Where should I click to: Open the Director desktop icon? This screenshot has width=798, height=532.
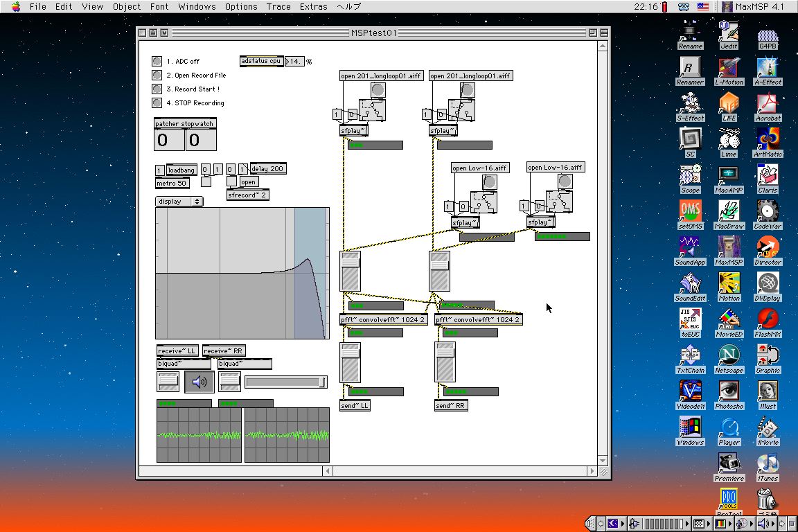pos(768,250)
